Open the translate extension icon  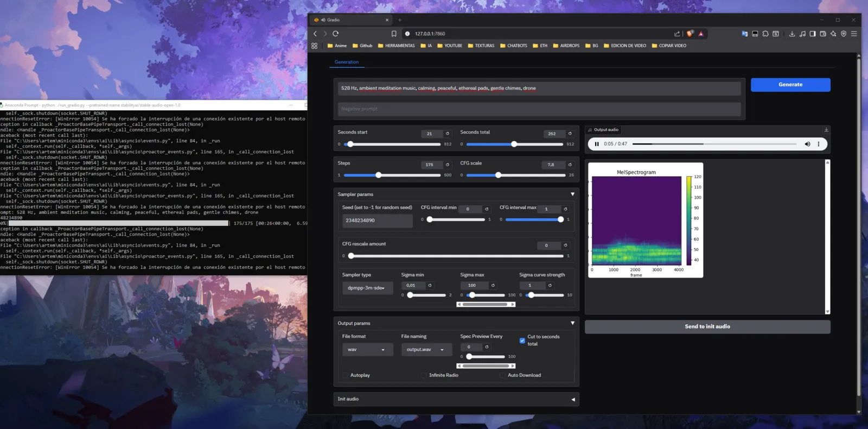745,34
